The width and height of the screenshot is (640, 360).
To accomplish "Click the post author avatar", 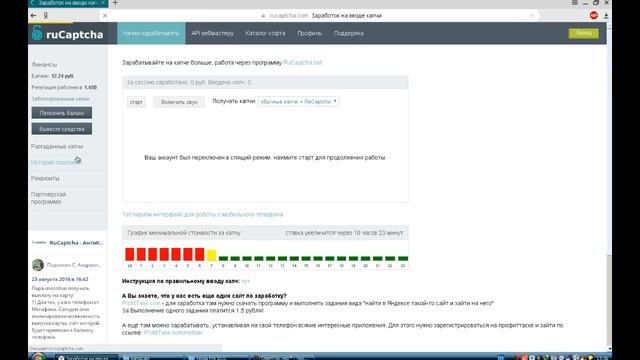I will click(x=38, y=265).
